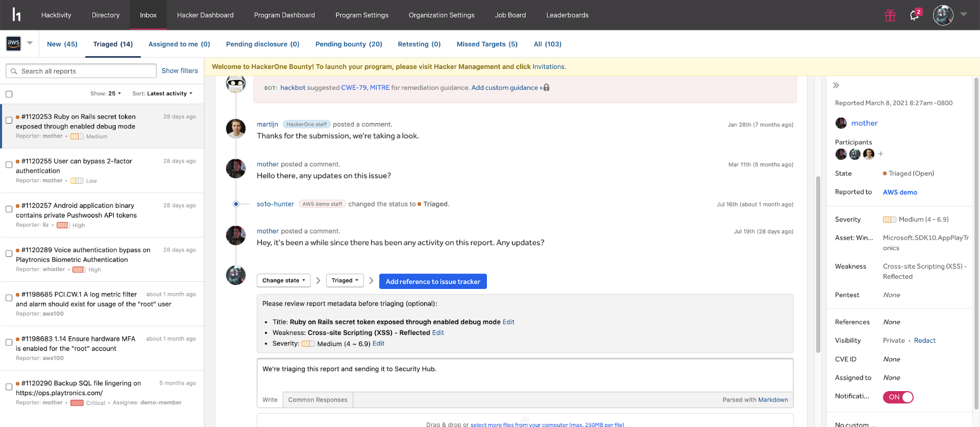
Task: Click the magnifier icon in search box
Action: click(14, 71)
